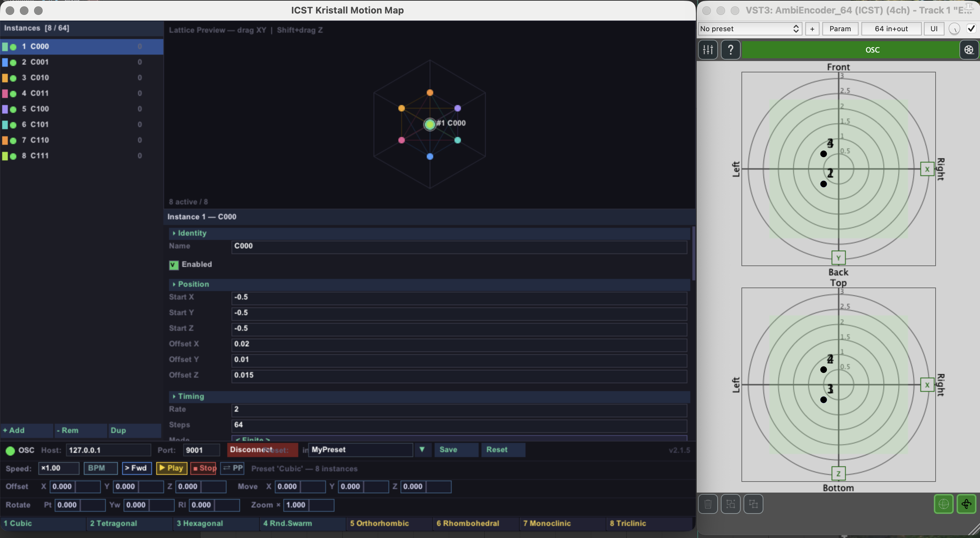This screenshot has height=538, width=980.
Task: Toggle the active dot of instance 7 C110
Action: 13,141
